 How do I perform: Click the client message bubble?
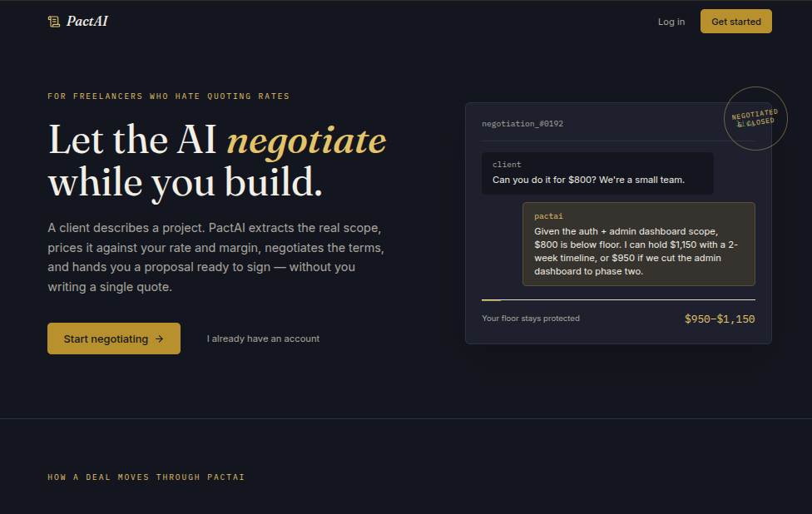[x=597, y=173]
